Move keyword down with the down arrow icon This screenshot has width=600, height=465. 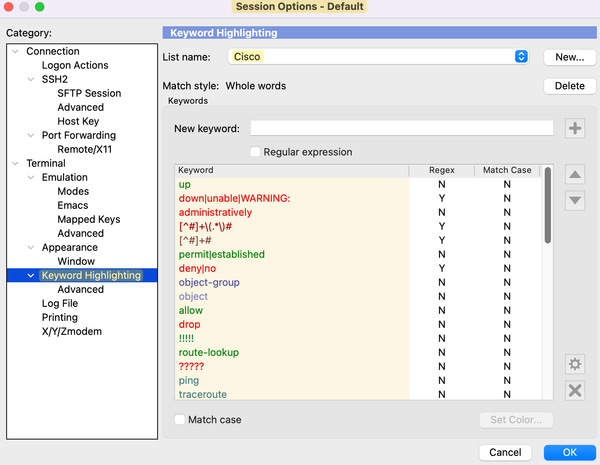pyautogui.click(x=575, y=200)
